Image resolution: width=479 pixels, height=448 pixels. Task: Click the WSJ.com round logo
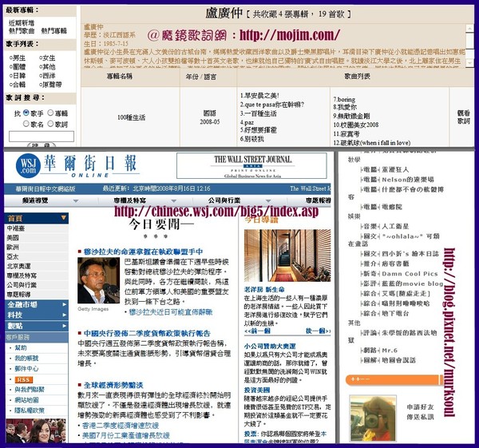[x=28, y=165]
